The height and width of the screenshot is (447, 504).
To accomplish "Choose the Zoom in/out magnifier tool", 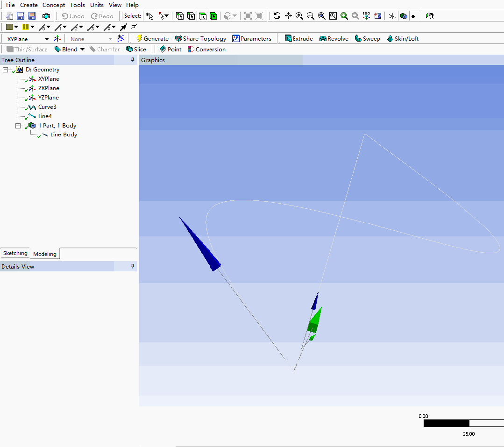I will tap(299, 16).
